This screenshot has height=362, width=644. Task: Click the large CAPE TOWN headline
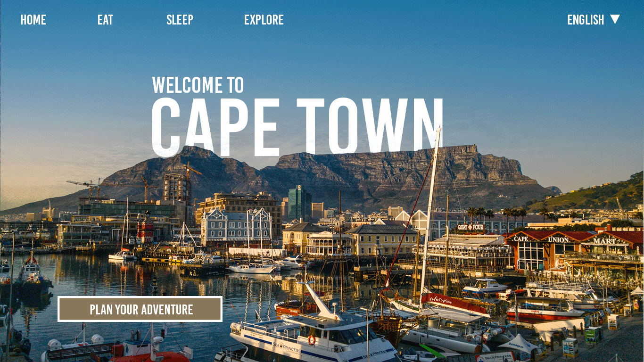tap(297, 127)
